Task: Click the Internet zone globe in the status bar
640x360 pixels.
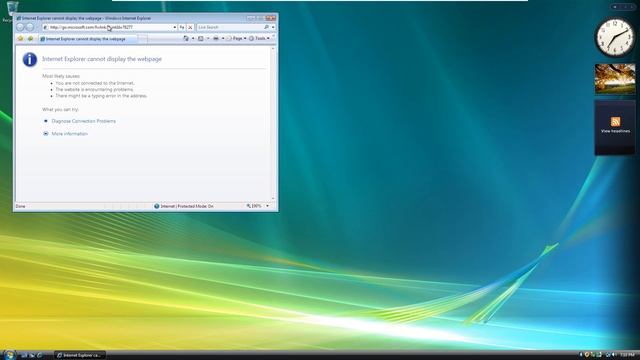Action: click(x=157, y=206)
